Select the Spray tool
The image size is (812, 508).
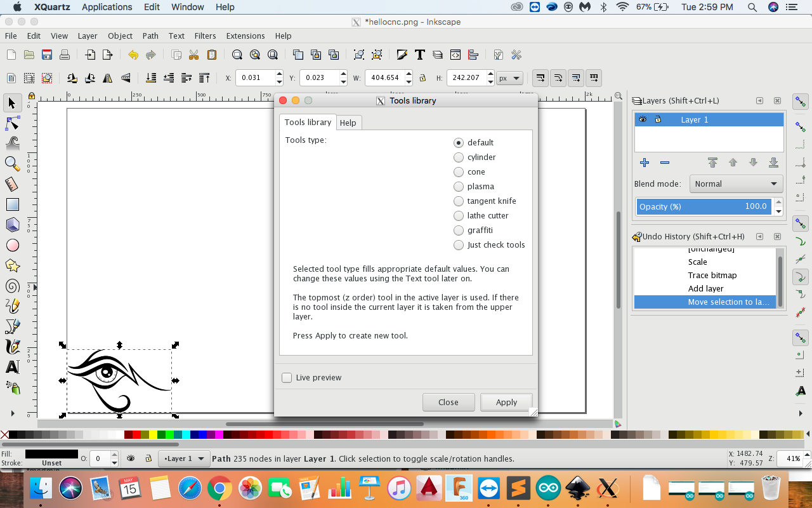pyautogui.click(x=12, y=387)
